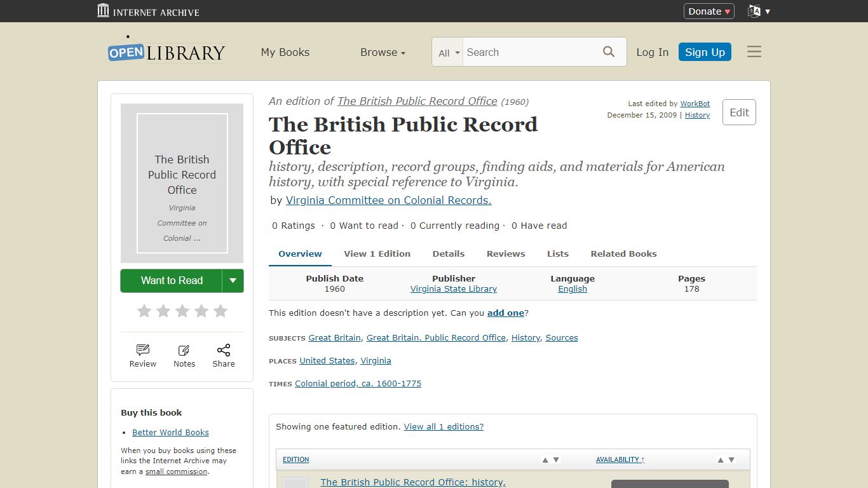The height and width of the screenshot is (488, 868).
Task: Rate the book two stars
Action: coord(163,311)
